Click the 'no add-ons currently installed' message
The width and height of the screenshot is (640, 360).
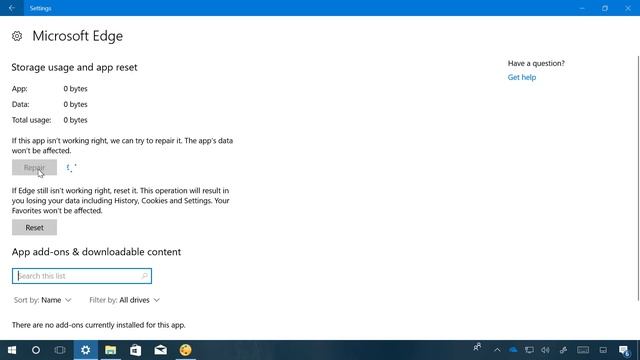pyautogui.click(x=99, y=325)
